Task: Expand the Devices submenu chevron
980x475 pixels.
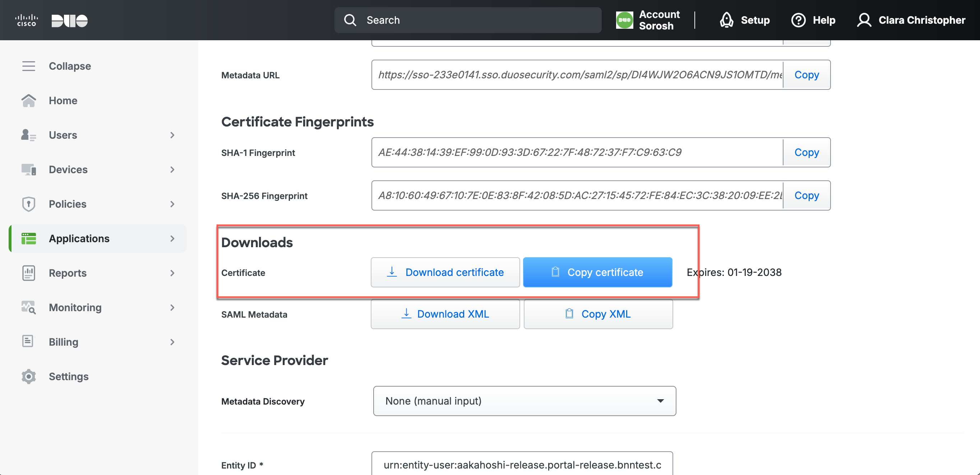Action: [172, 170]
